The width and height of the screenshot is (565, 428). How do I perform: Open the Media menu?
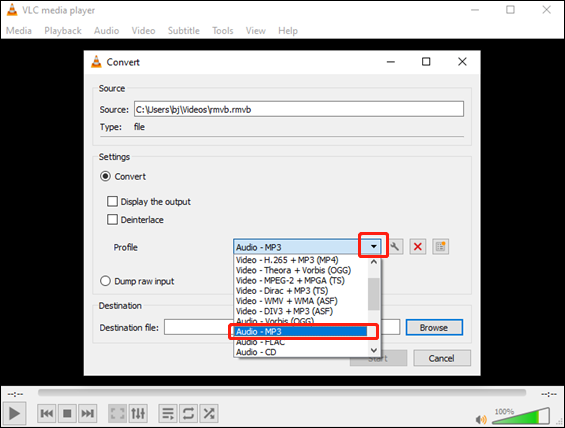coord(19,31)
